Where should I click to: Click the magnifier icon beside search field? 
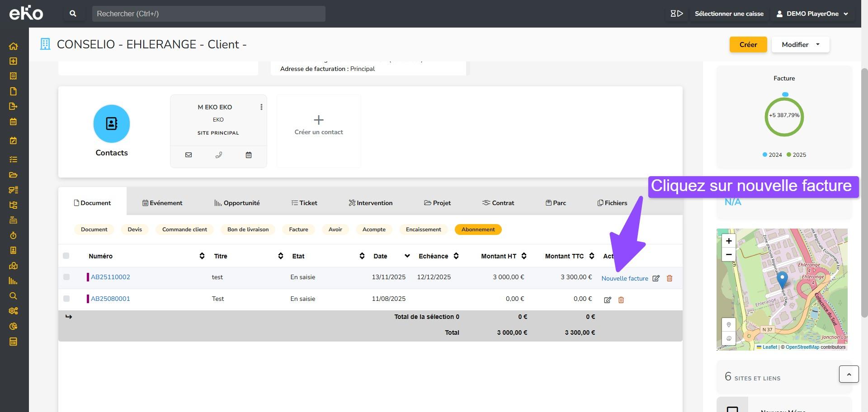(73, 14)
